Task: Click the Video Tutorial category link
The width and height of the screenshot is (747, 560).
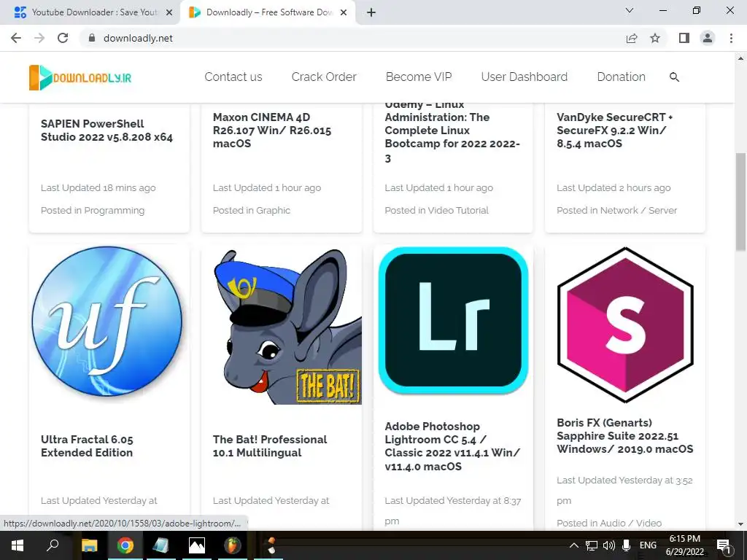Action: (458, 211)
